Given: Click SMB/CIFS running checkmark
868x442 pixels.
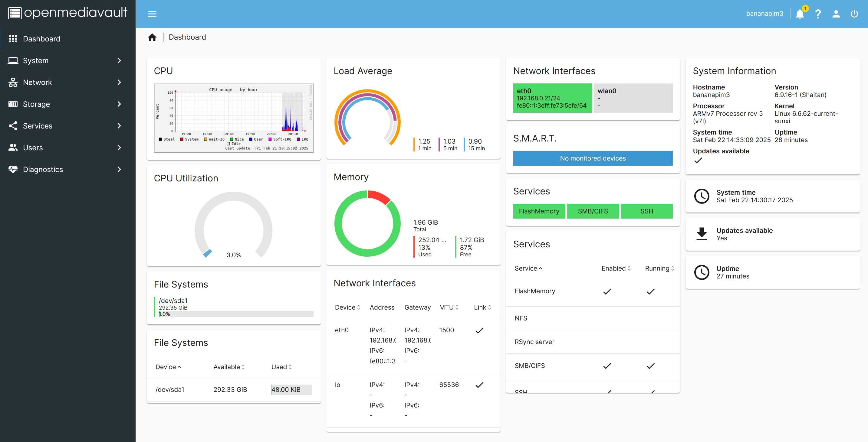Looking at the screenshot, I should [651, 366].
